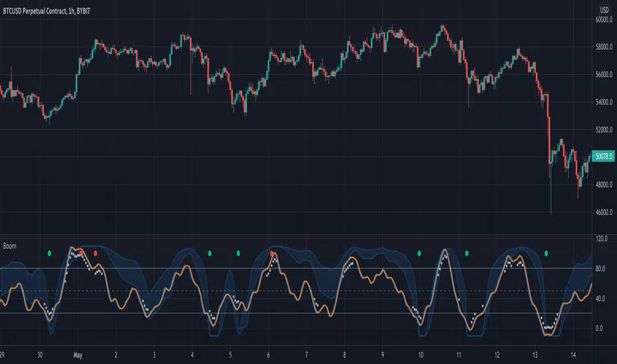Select the 48000.0 price axis label
Image resolution: width=617 pixels, height=364 pixels.
(x=604, y=185)
